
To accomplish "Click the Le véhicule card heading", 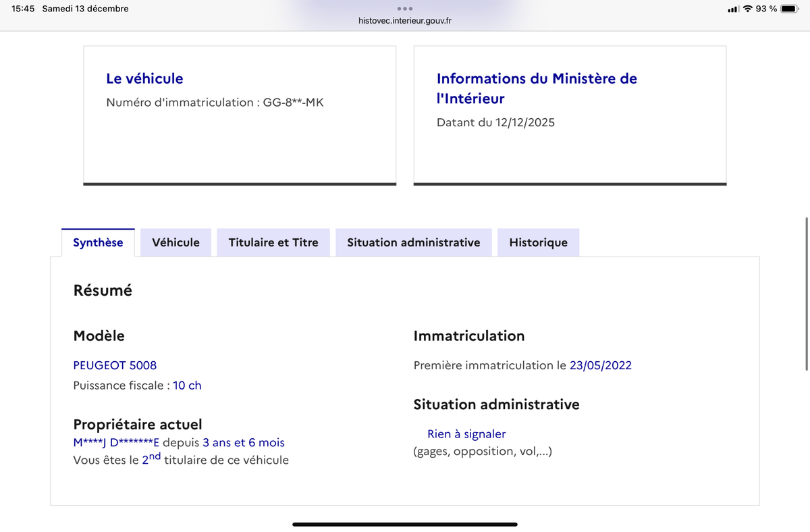I will pos(144,78).
